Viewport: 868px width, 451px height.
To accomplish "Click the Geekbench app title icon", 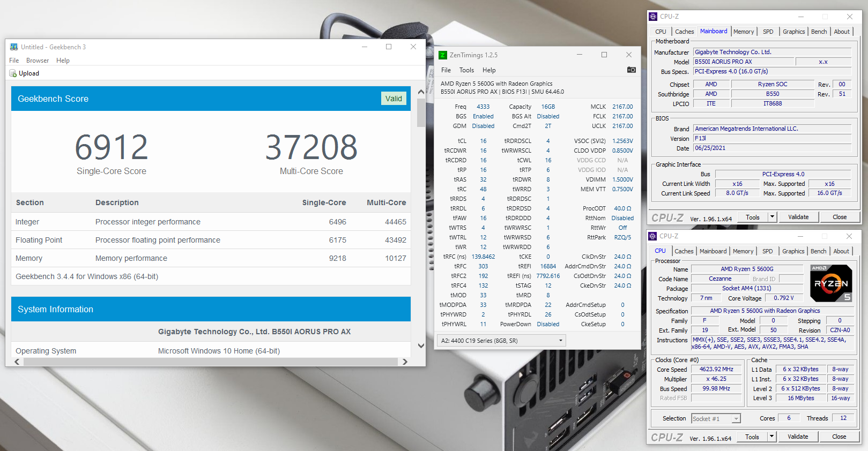I will [x=14, y=47].
